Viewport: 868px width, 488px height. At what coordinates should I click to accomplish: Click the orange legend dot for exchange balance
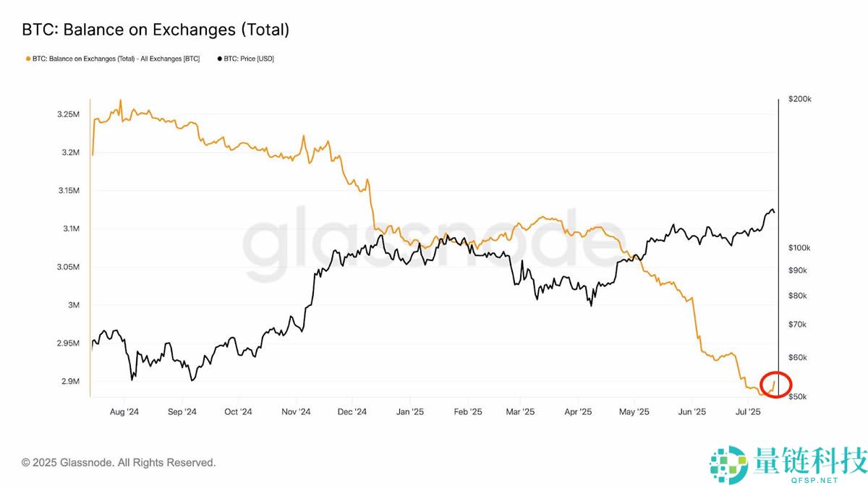click(28, 59)
